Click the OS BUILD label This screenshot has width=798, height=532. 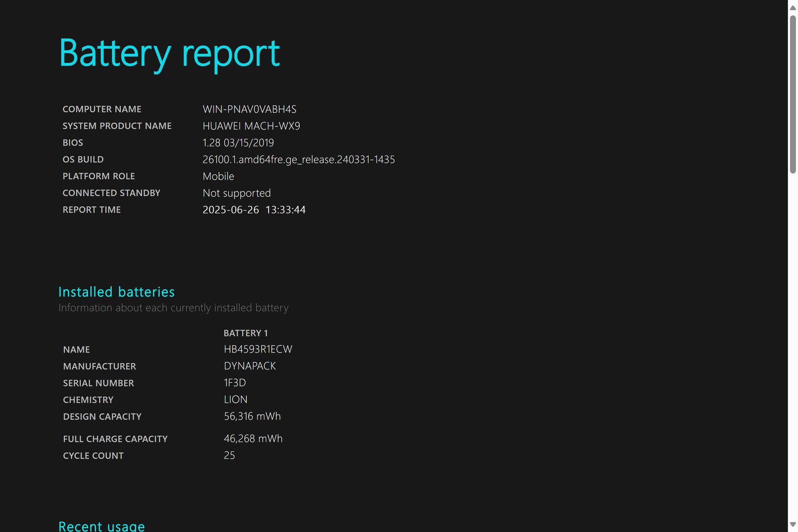pos(83,160)
